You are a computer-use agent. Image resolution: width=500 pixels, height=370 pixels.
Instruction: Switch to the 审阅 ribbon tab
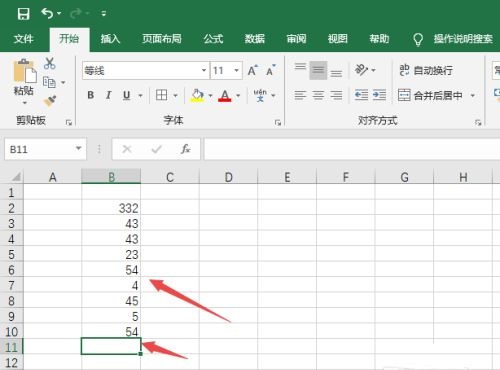click(x=296, y=39)
